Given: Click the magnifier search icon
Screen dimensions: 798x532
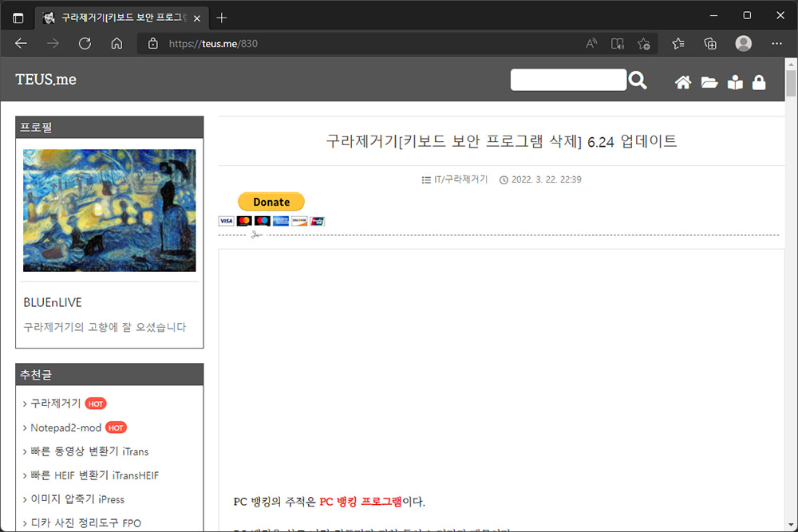Looking at the screenshot, I should pos(637,81).
